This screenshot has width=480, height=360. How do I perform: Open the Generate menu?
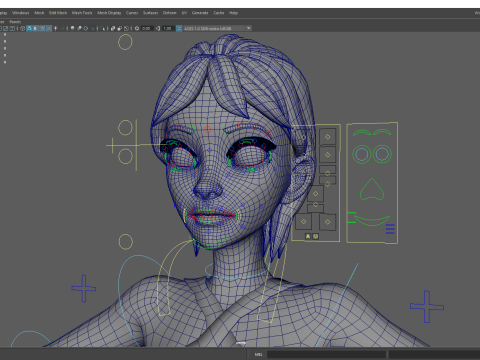tap(200, 13)
